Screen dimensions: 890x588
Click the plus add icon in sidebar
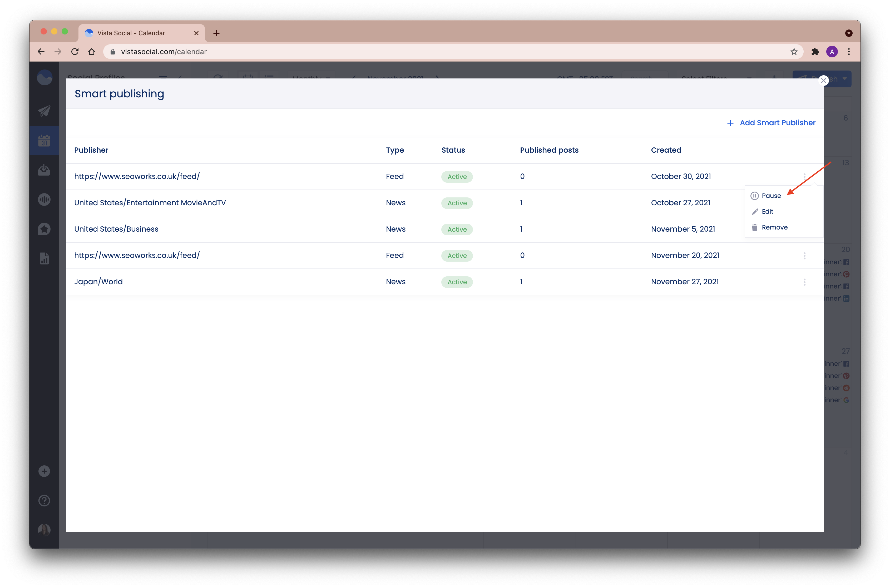(x=44, y=471)
